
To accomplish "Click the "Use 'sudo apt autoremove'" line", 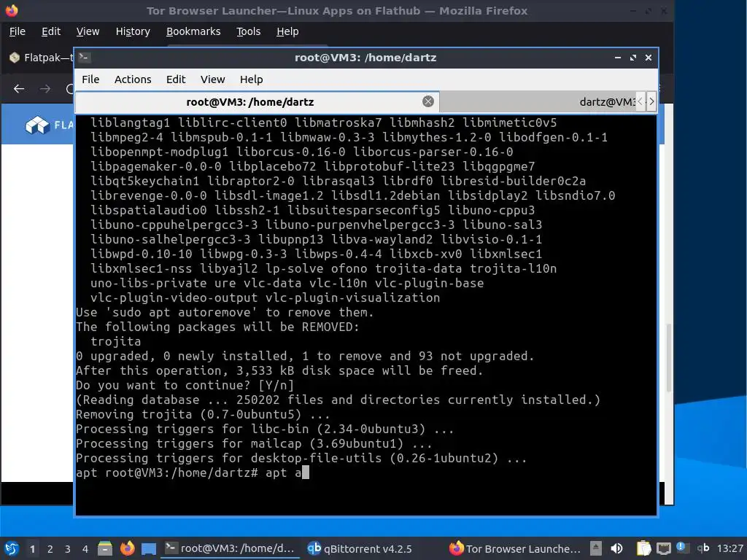I will 225,312.
